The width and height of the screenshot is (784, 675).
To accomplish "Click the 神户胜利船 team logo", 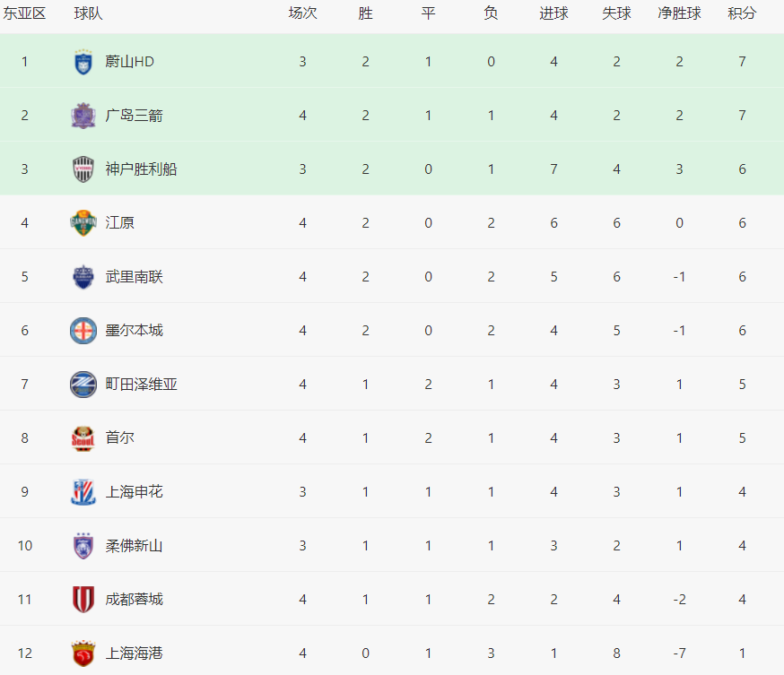I will coord(83,169).
